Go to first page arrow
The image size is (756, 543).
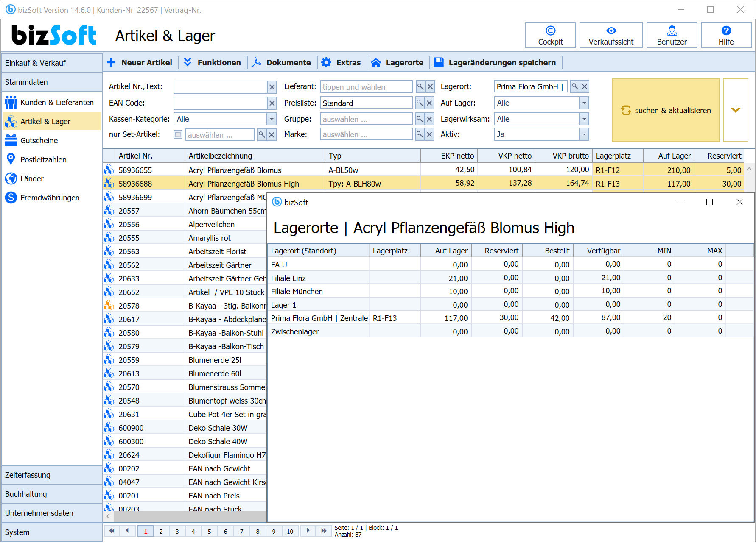(112, 531)
